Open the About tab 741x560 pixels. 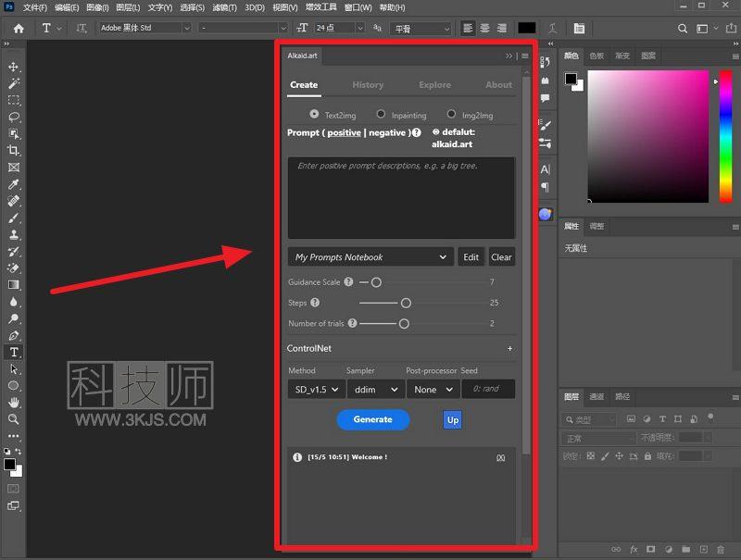click(x=498, y=85)
